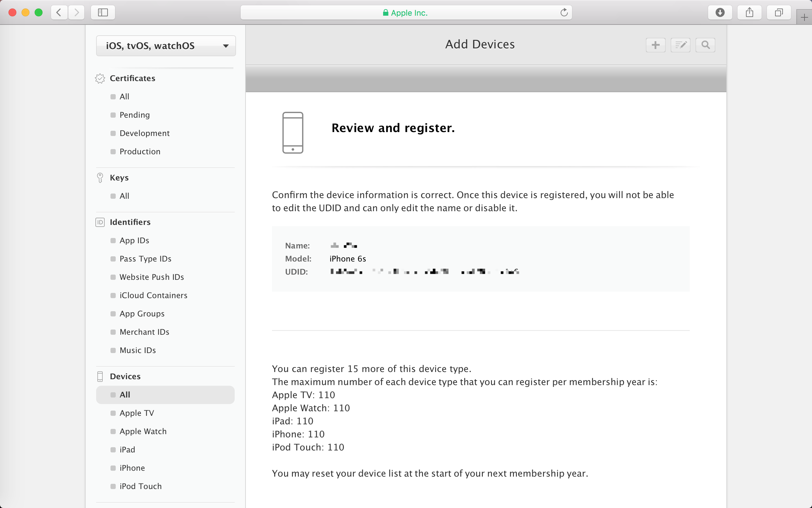
Task: Click the 'Apple Watch: 110' limit line
Action: coord(311,408)
